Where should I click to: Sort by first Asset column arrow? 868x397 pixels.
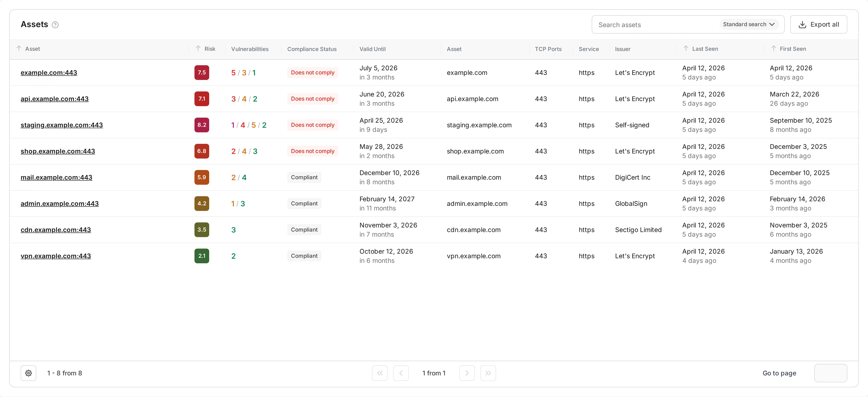[19, 48]
